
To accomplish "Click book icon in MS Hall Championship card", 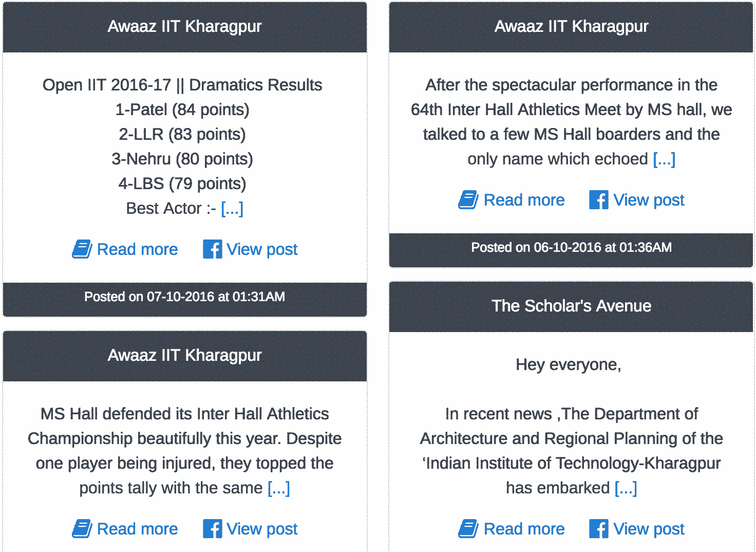I will click(82, 529).
